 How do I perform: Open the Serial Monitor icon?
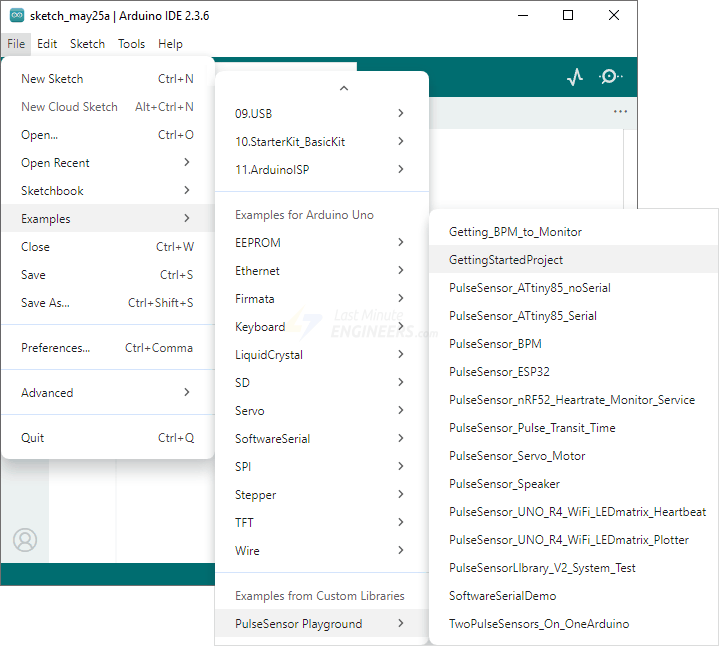610,77
